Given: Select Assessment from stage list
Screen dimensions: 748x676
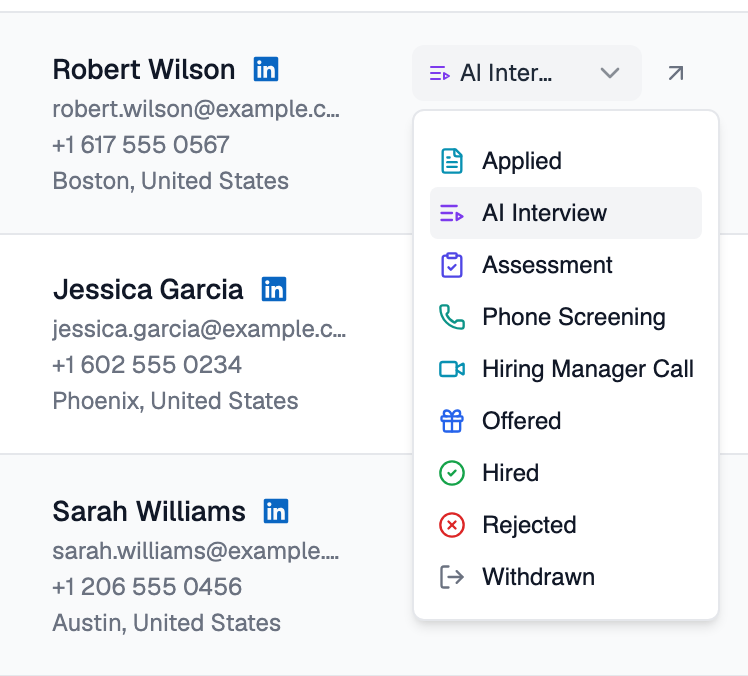Looking at the screenshot, I should tap(566, 265).
